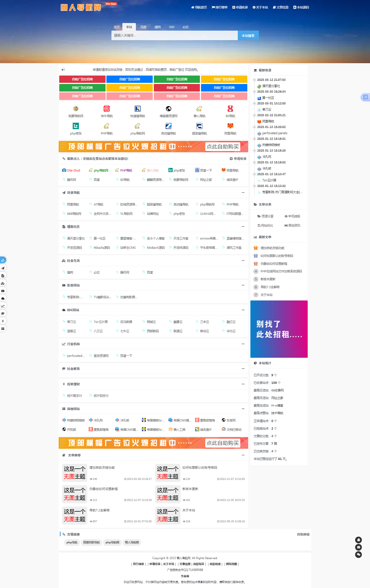
Task: Open 文章信息 in top navigation
Action: click(281, 7)
